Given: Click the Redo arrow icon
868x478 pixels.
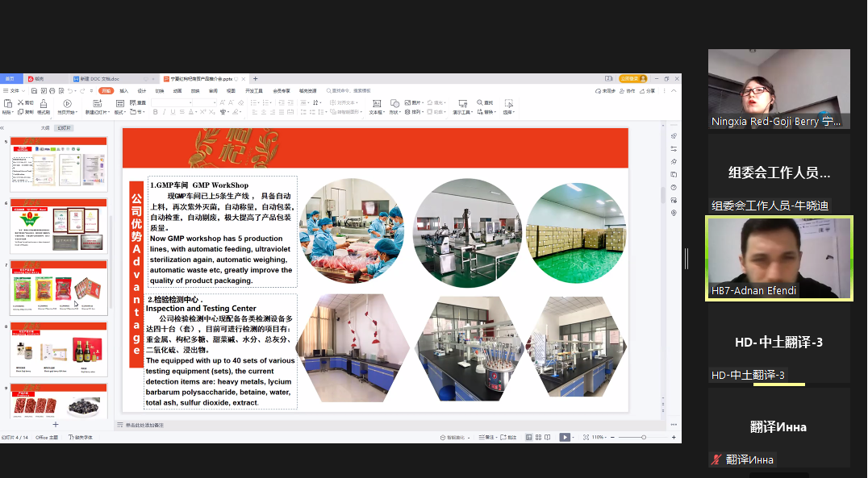Looking at the screenshot, I should click(82, 91).
